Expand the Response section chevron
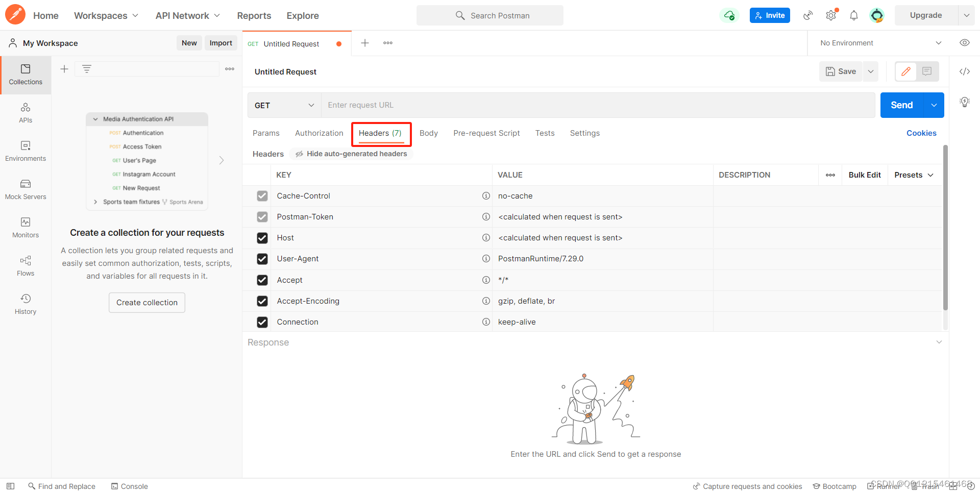980x493 pixels. point(939,342)
